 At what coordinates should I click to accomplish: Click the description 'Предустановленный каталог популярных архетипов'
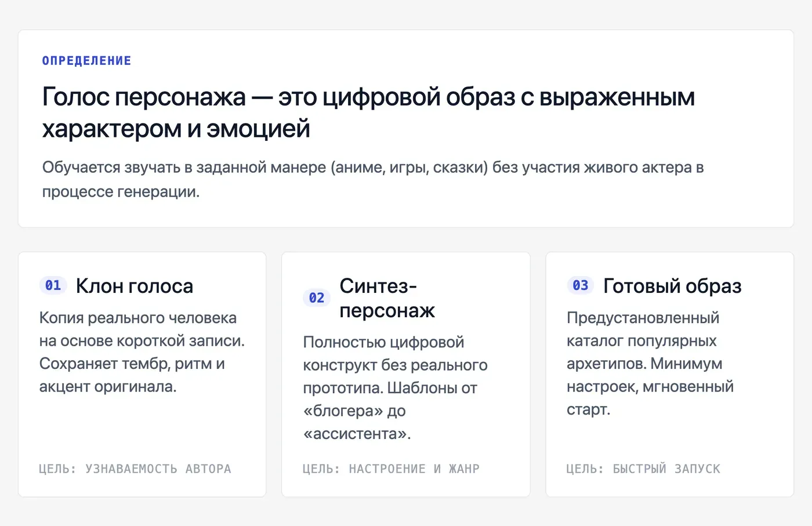pos(650,364)
